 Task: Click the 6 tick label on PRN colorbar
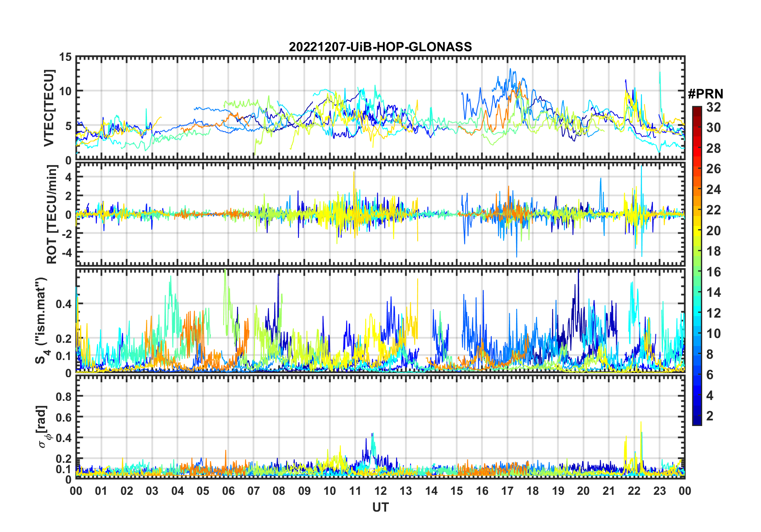pyautogui.click(x=710, y=375)
